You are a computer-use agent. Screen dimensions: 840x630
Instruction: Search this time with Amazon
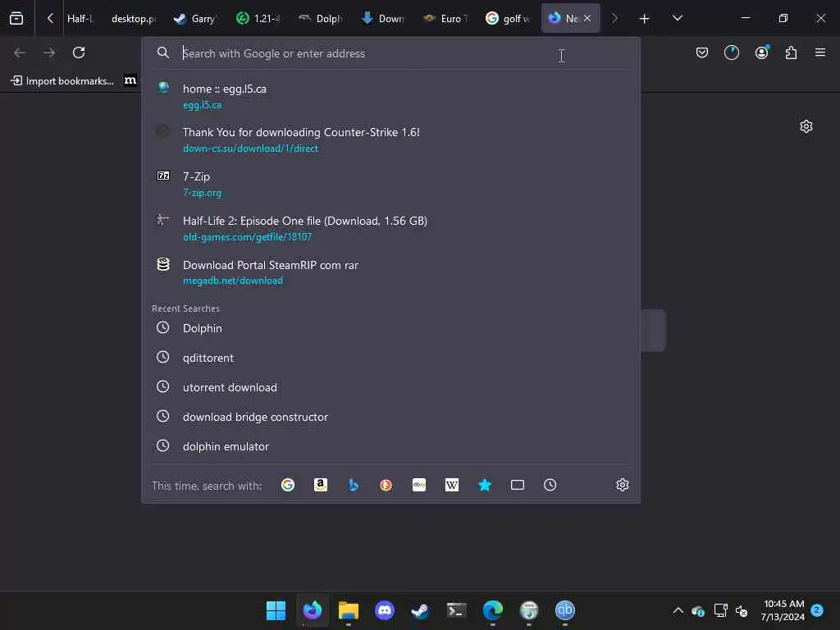(321, 485)
